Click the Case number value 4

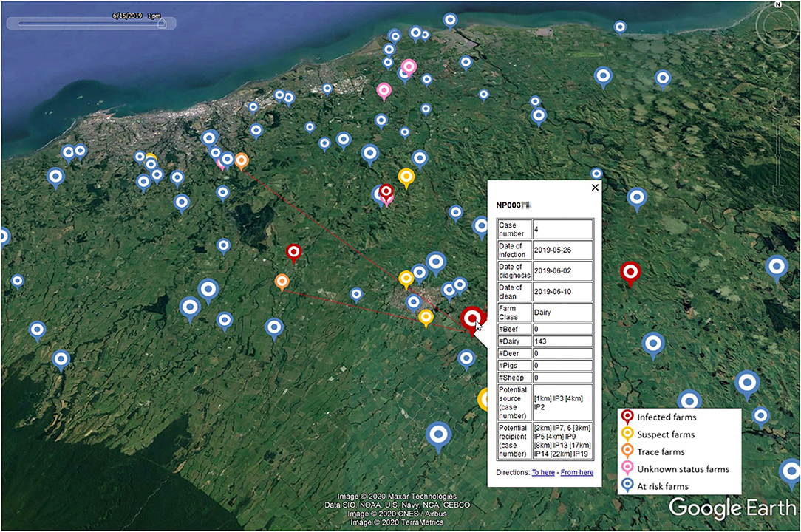coord(562,229)
